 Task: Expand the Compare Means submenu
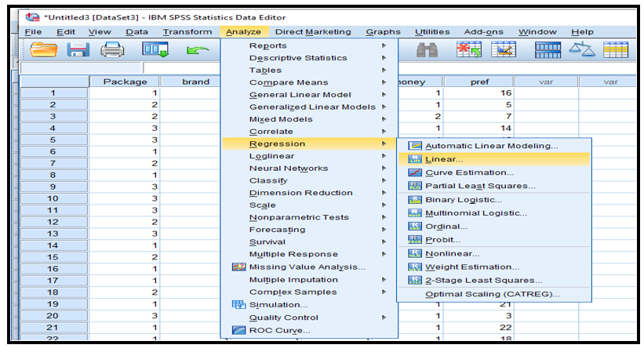pyautogui.click(x=286, y=82)
